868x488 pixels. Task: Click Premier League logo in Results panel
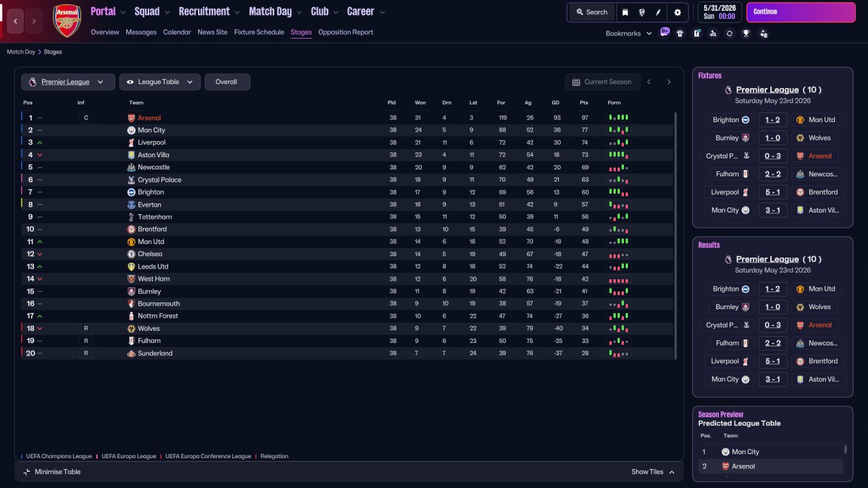728,259
